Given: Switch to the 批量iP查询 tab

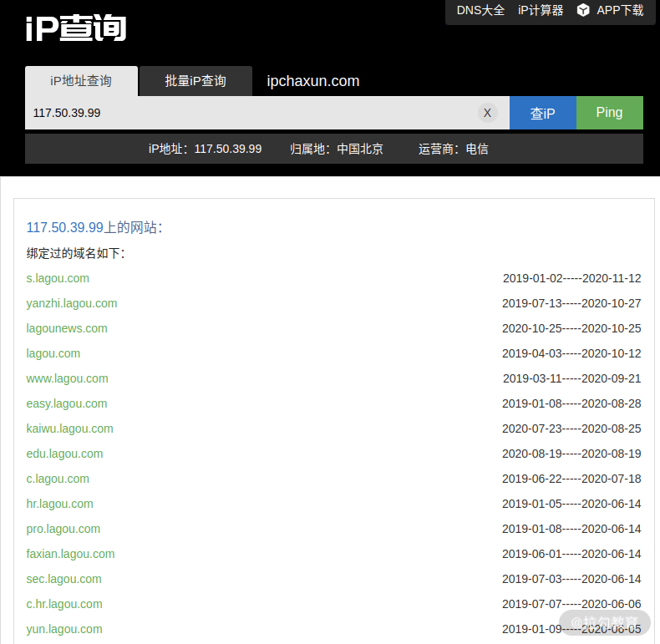Looking at the screenshot, I should [x=195, y=81].
